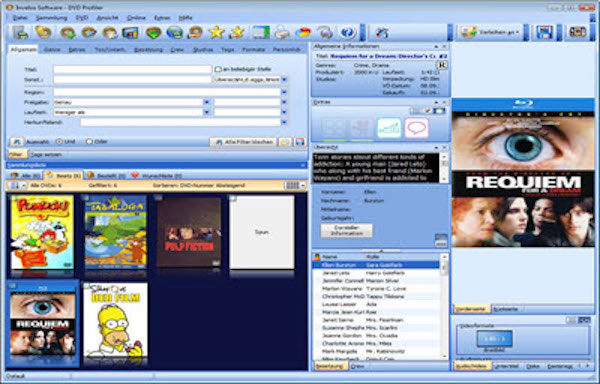Click the printer icon in toolbar
Screen dimensions: 600x384
click(x=282, y=33)
